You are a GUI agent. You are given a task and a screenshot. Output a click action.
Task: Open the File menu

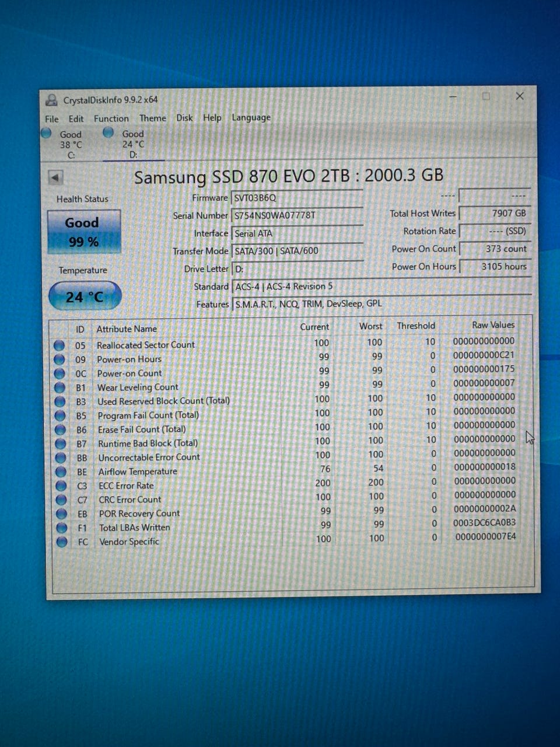point(52,118)
